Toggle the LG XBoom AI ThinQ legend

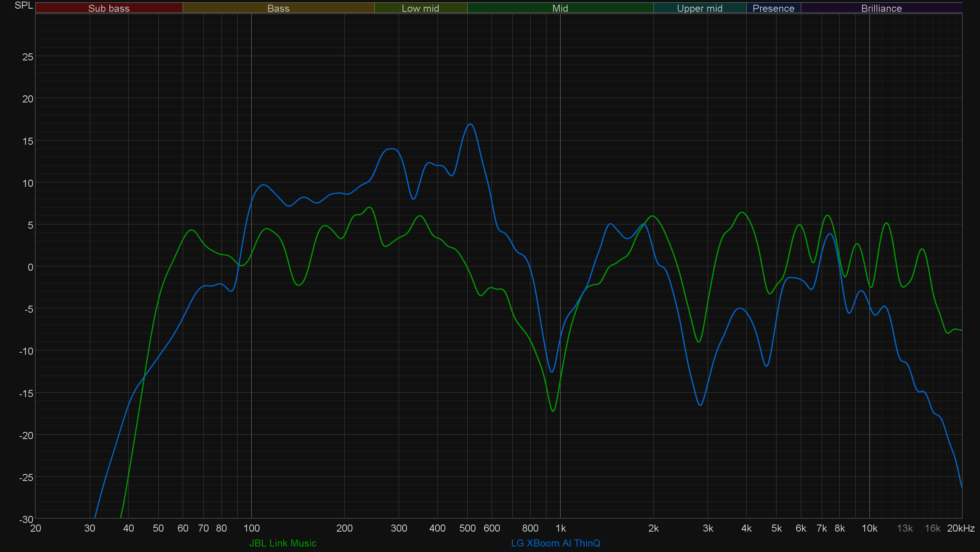pyautogui.click(x=555, y=543)
